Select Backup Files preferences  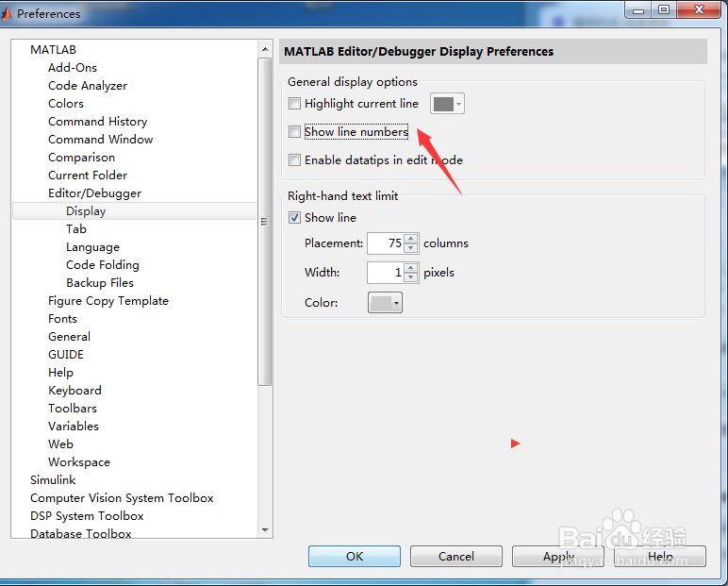coord(100,283)
